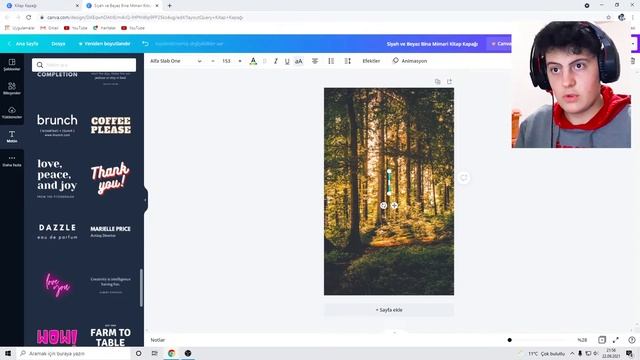The width and height of the screenshot is (640, 360).
Task: Duplicate the page using the copy icon
Action: (x=438, y=82)
